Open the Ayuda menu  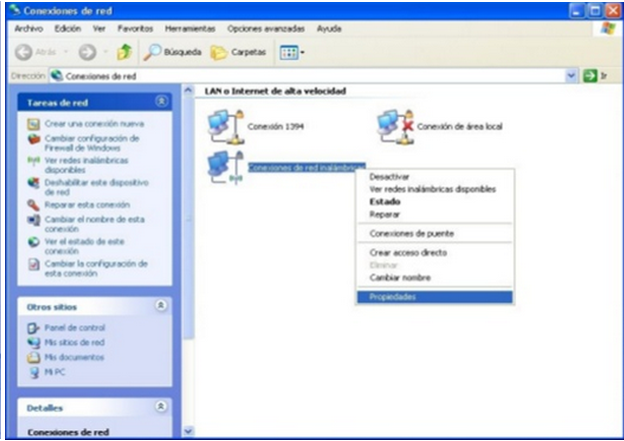click(x=329, y=29)
